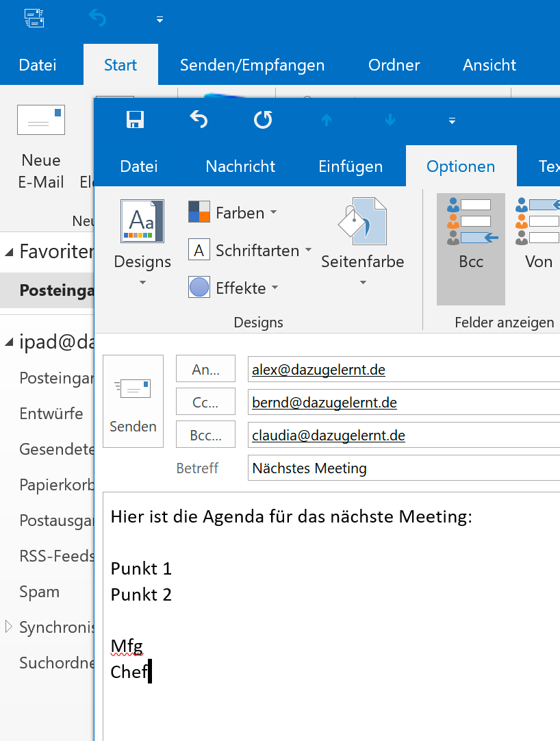The width and height of the screenshot is (560, 741).
Task: Click the send/receive icon in main title bar
Action: [x=34, y=18]
